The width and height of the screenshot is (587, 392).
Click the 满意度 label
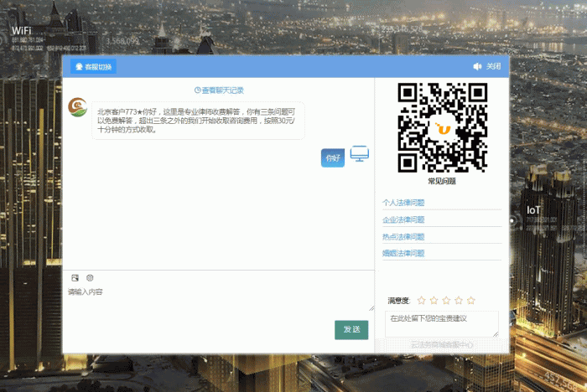pos(398,301)
